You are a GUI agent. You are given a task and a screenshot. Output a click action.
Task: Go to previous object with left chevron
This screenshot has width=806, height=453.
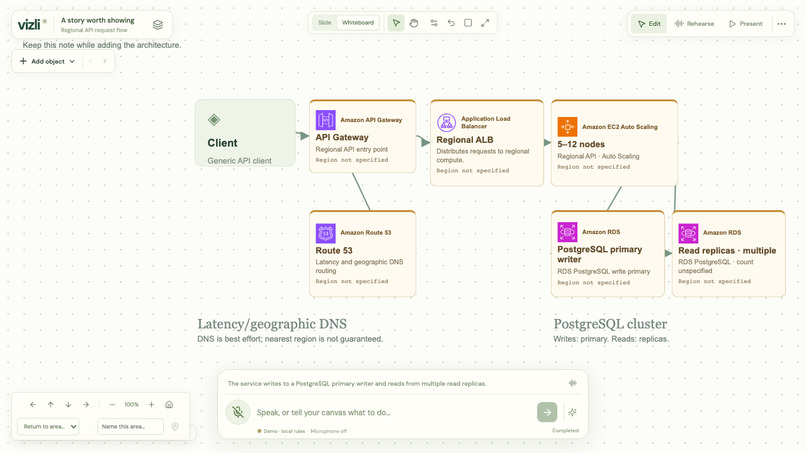tap(90, 61)
